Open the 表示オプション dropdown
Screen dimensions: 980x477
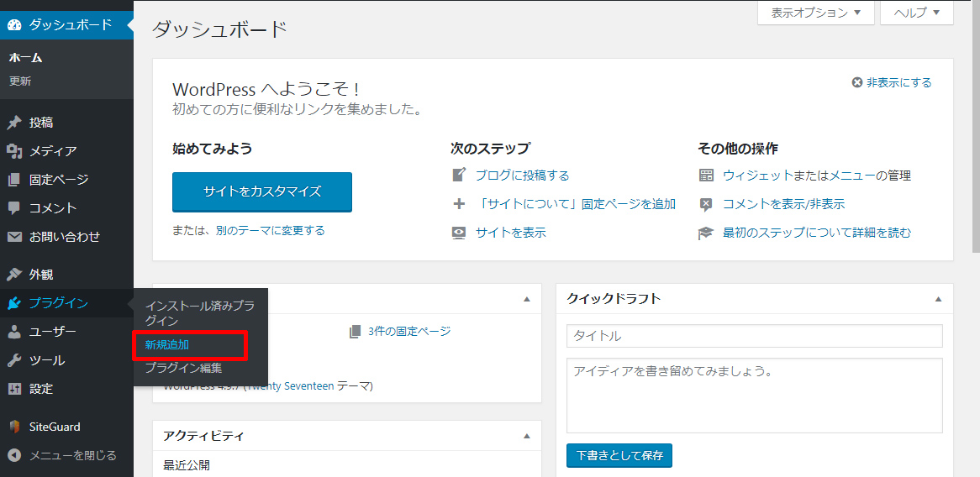coord(816,13)
